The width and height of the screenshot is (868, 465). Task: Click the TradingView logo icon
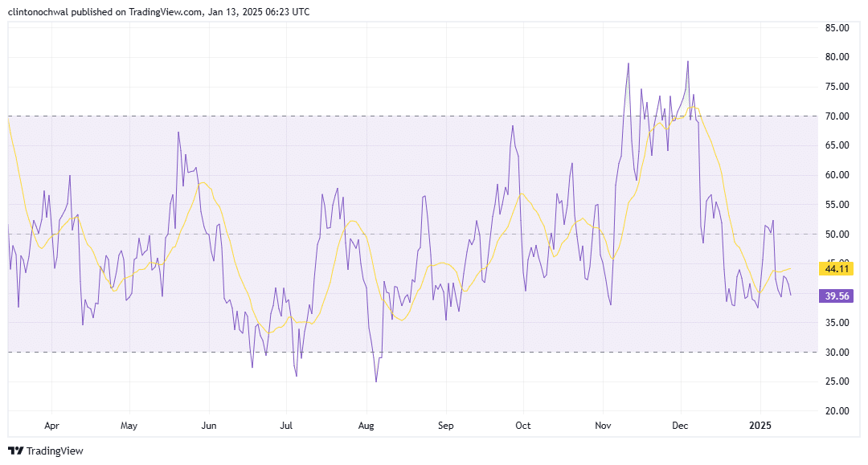pyautogui.click(x=15, y=451)
